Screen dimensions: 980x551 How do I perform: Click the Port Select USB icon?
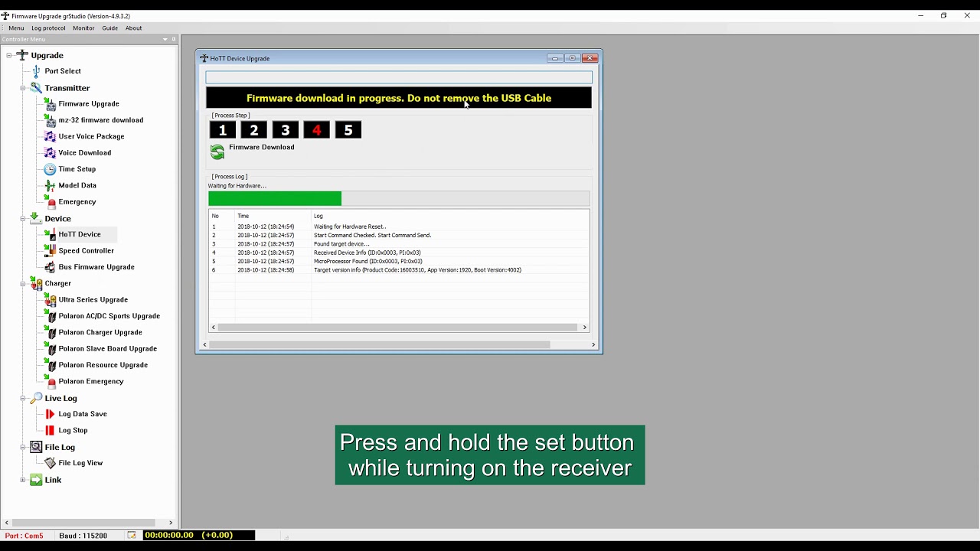(x=36, y=71)
